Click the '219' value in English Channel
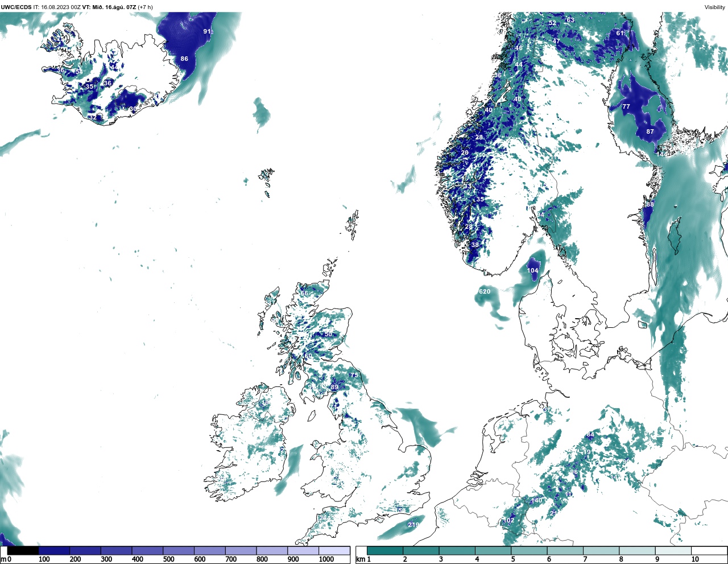 413,525
